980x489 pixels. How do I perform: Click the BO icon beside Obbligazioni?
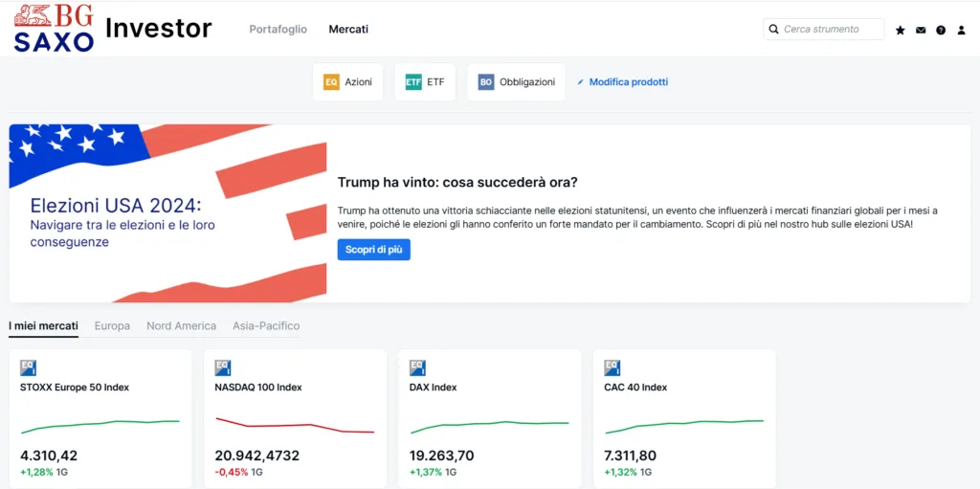[x=486, y=82]
